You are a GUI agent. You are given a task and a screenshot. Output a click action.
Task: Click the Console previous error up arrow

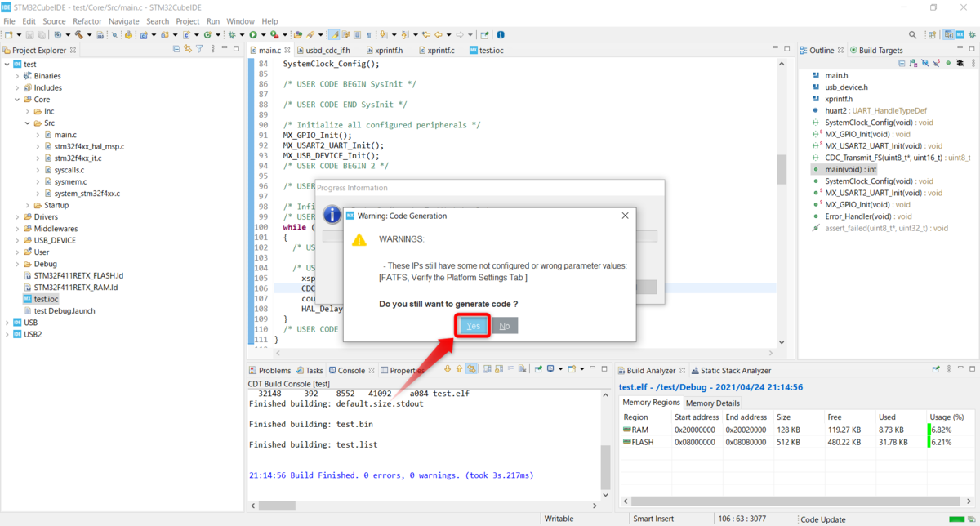point(459,370)
